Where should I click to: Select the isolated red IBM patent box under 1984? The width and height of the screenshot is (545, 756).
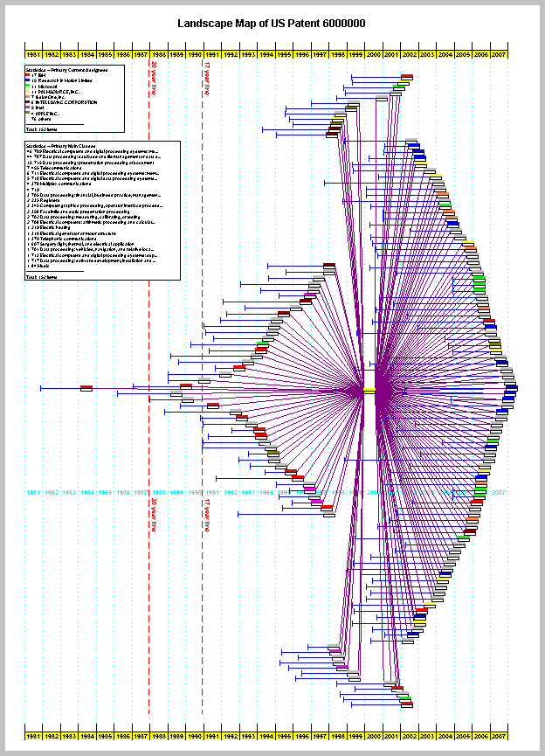coord(86,387)
